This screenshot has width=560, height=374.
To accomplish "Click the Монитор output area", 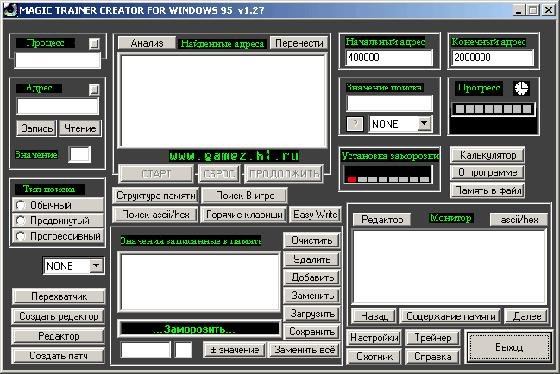I will [x=450, y=266].
